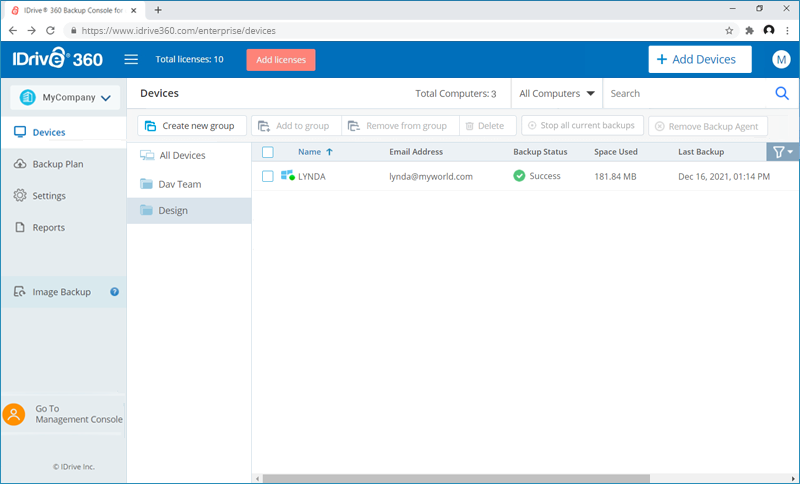Click the Space Used column header
800x484 pixels.
click(x=616, y=152)
